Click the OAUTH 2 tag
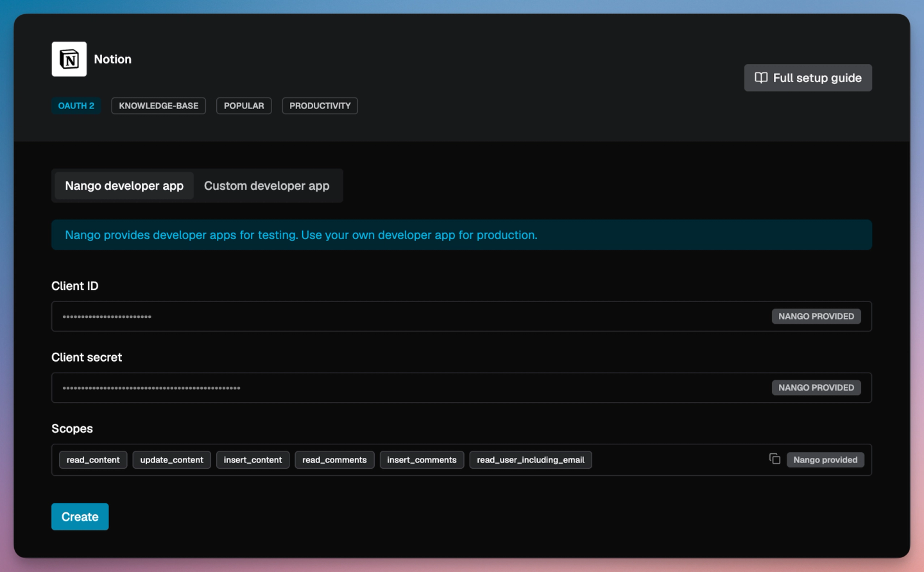 point(76,106)
